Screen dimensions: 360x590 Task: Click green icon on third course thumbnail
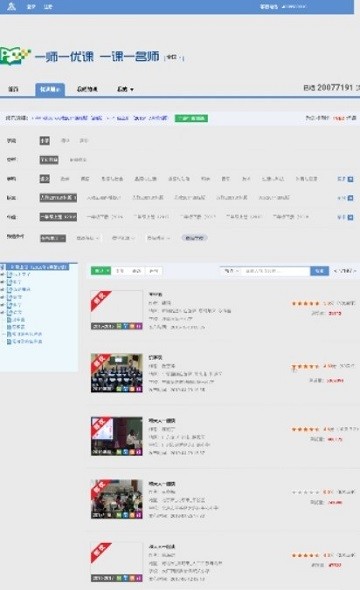click(x=119, y=452)
